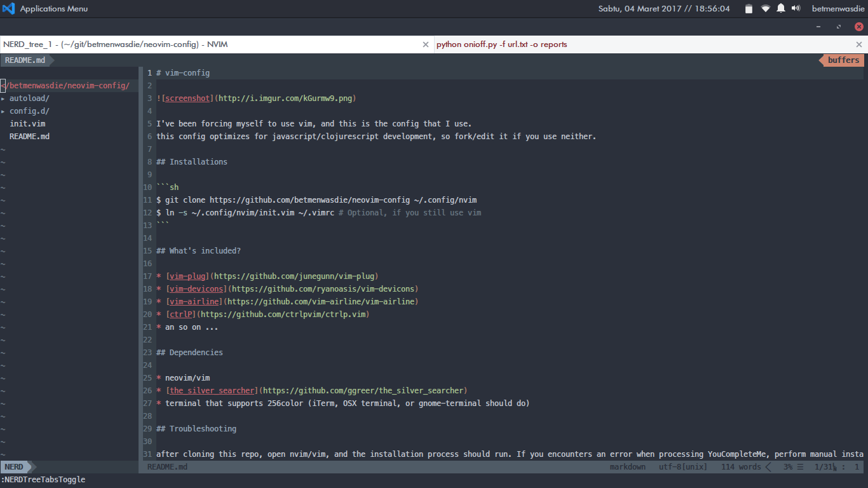Click the :NERDTreeTabsToggle command line

pyautogui.click(x=43, y=480)
